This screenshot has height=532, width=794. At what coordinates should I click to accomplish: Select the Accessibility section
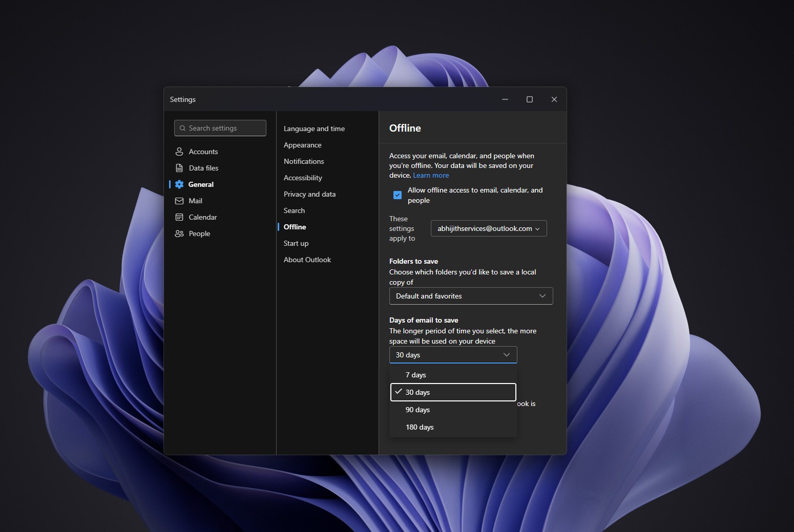pos(303,178)
